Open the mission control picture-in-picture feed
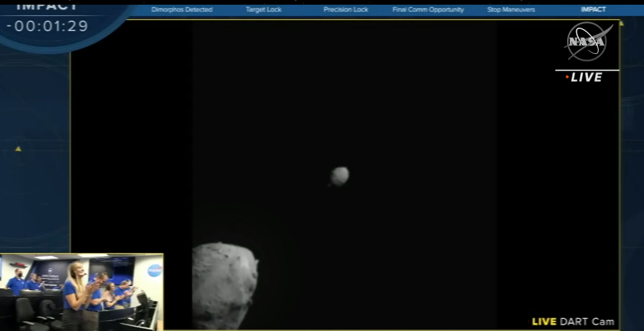 [x=82, y=292]
